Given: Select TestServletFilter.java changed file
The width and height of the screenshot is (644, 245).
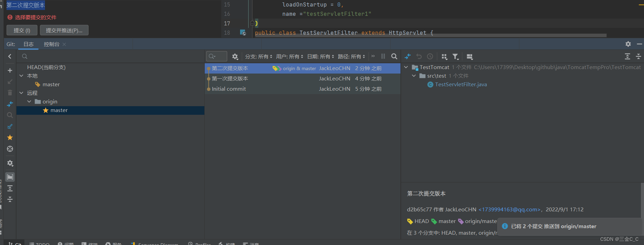Looking at the screenshot, I should (461, 85).
